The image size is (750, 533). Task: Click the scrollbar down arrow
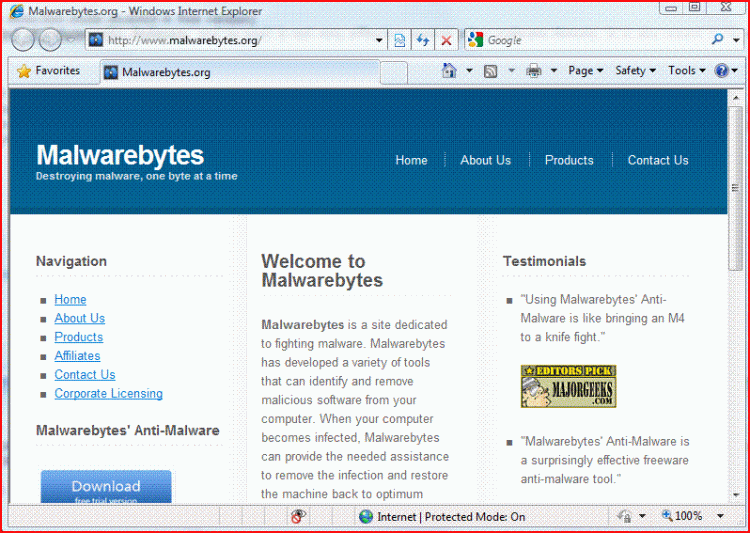pyautogui.click(x=735, y=496)
